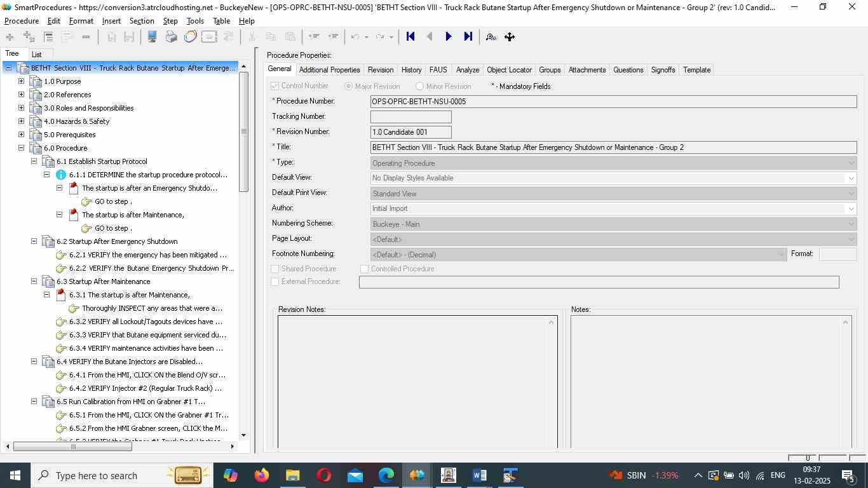Click the colorful ring toolbar icon
Image resolution: width=868 pixels, height=488 pixels.
pos(190,37)
